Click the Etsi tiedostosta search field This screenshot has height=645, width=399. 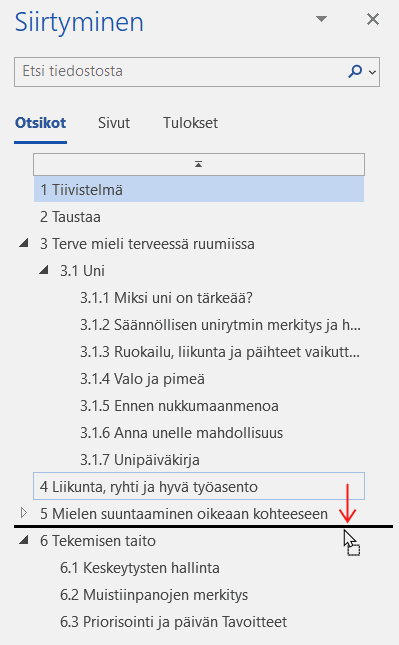click(x=180, y=72)
